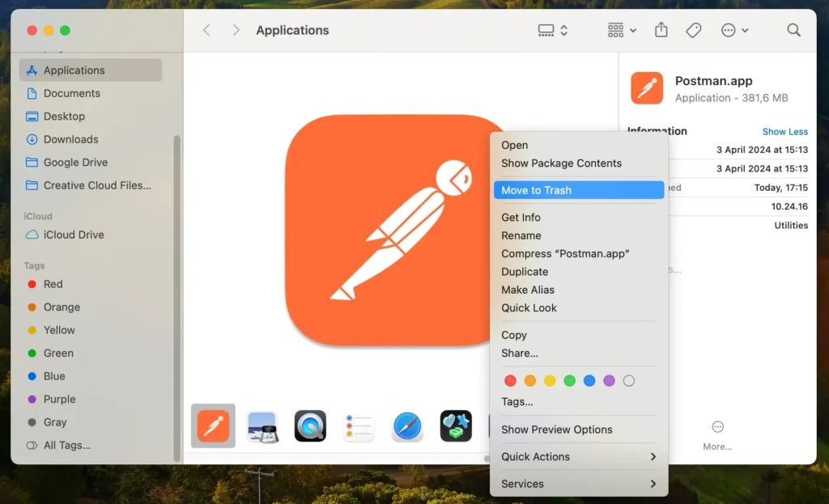The width and height of the screenshot is (829, 504).
Task: Go forward with the right arrow
Action: coord(236,30)
